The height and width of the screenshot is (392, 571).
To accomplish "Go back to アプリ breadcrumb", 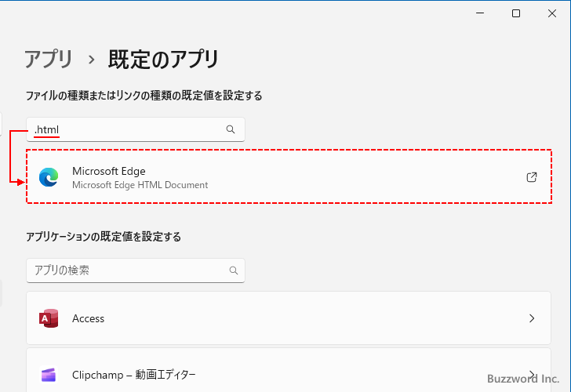I will tap(49, 59).
